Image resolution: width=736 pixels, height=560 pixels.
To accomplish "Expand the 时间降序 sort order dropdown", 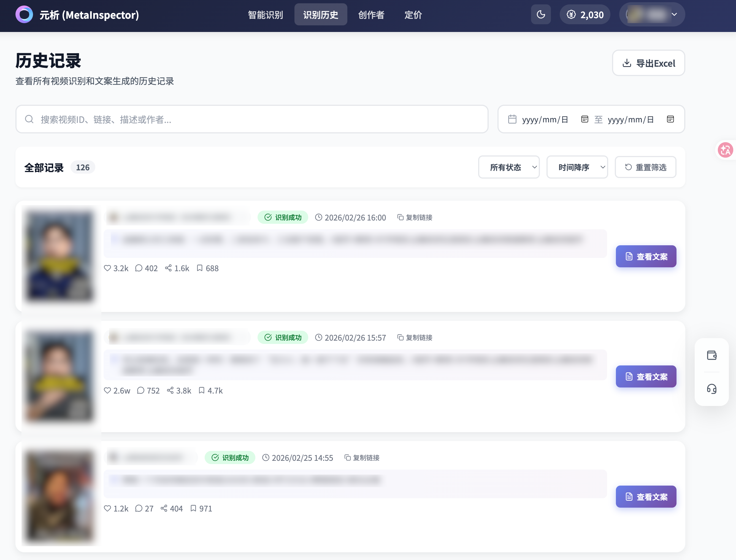I will [577, 167].
